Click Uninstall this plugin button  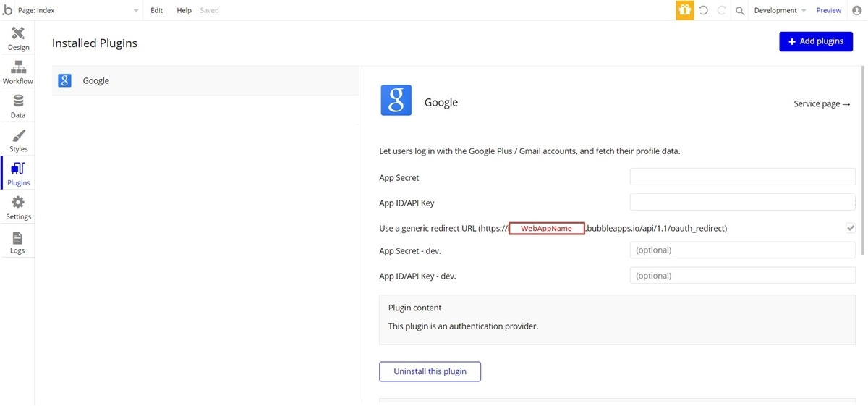[x=430, y=371]
